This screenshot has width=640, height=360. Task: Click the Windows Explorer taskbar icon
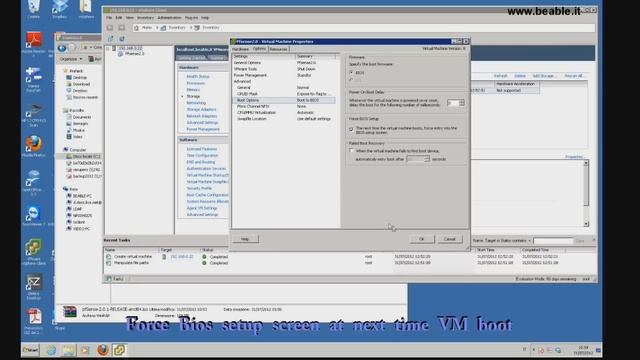click(69, 350)
